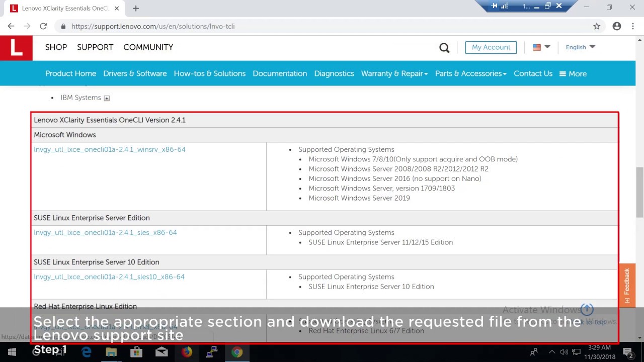Click the volume speaker icon in tray

tap(564, 352)
